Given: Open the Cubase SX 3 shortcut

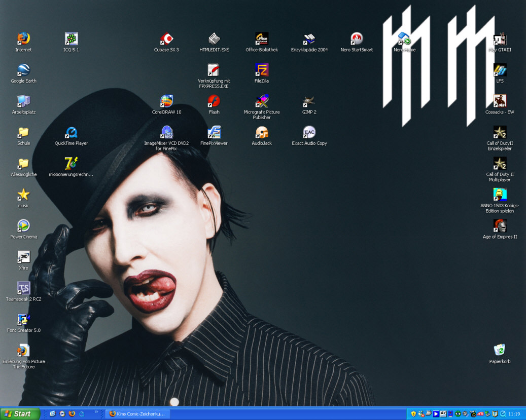Looking at the screenshot, I should tap(166, 39).
